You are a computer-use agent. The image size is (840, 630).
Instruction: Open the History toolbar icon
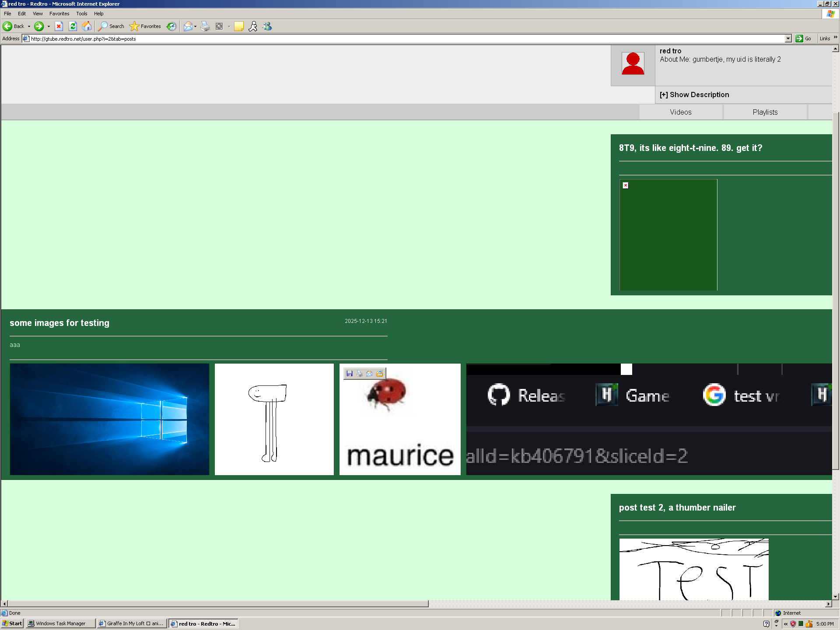click(171, 26)
